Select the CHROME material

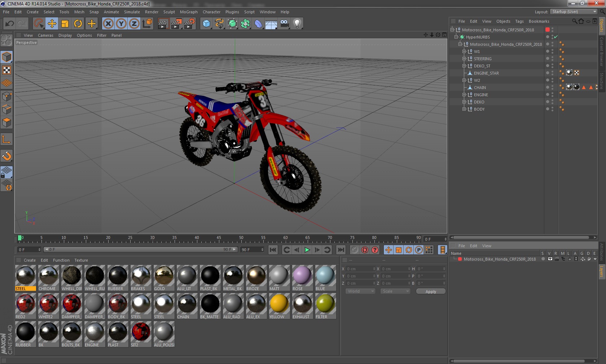[x=48, y=278]
